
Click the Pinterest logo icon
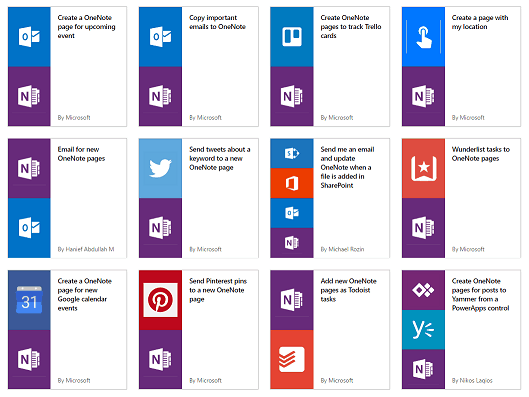click(x=160, y=300)
